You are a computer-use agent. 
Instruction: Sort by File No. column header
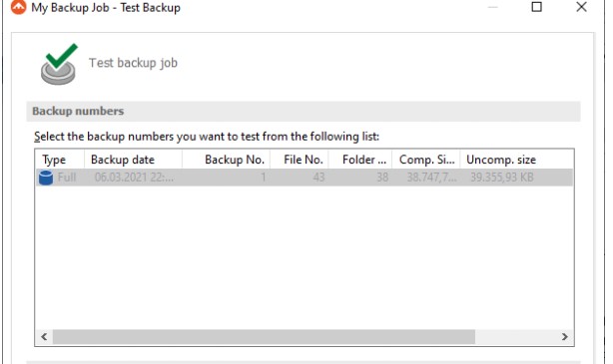coord(300,160)
